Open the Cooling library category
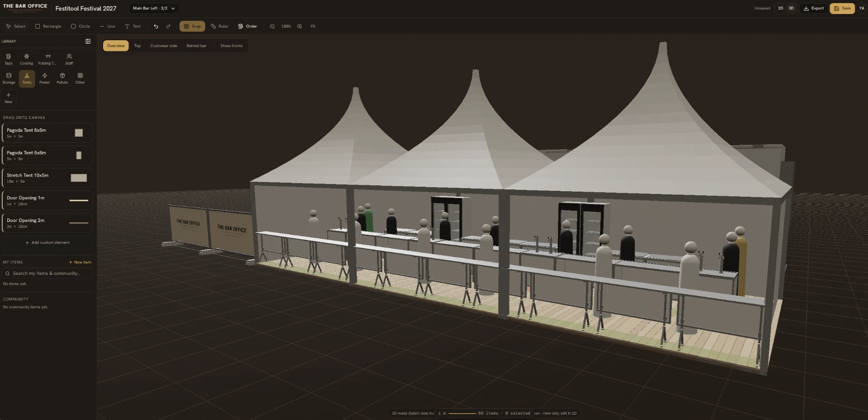 tap(27, 59)
